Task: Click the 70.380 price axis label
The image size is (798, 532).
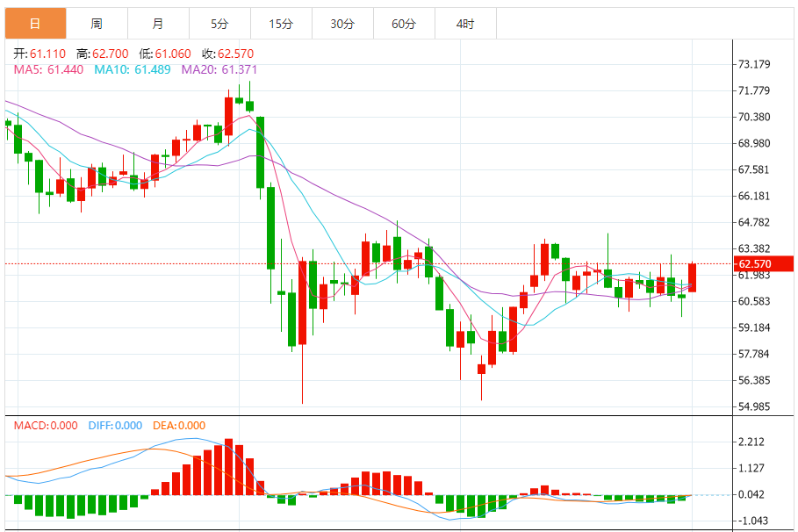Action: click(754, 117)
